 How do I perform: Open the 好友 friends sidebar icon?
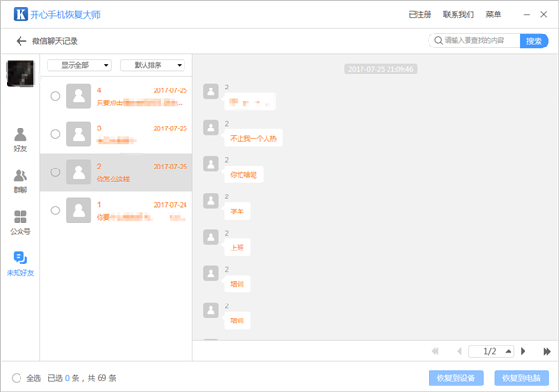coord(20,140)
